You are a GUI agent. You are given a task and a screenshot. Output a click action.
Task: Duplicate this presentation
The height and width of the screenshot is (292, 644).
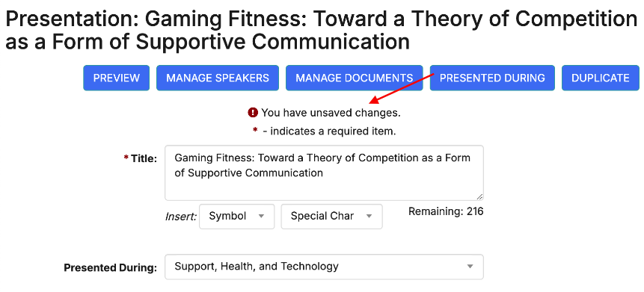pos(600,78)
